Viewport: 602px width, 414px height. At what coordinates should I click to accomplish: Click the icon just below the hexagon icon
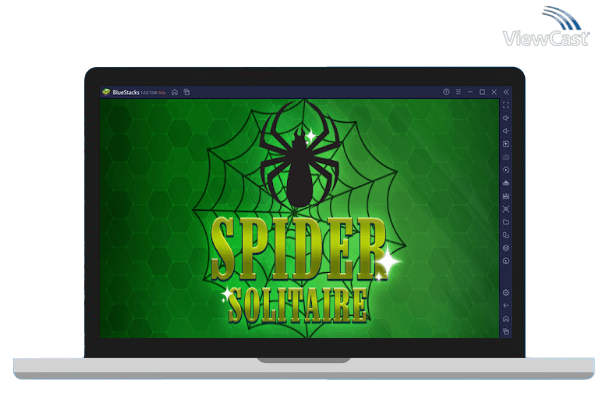[506, 261]
